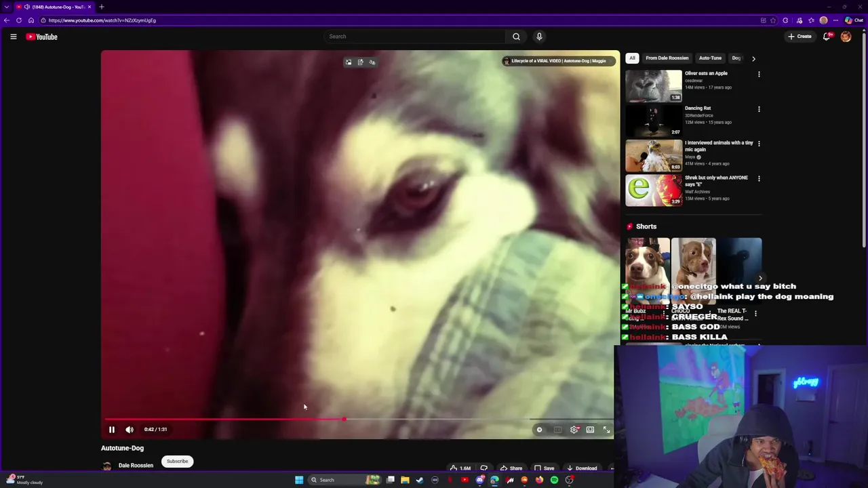Screen dimensions: 868x488
Task: Select the From Dale Rossiien chip
Action: [x=667, y=58]
